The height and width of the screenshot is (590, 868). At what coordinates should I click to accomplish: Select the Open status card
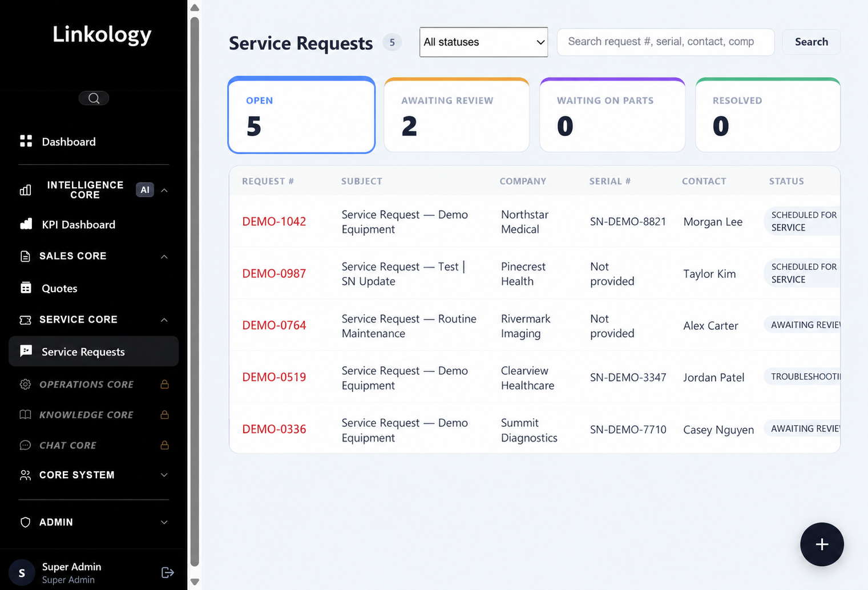point(301,115)
